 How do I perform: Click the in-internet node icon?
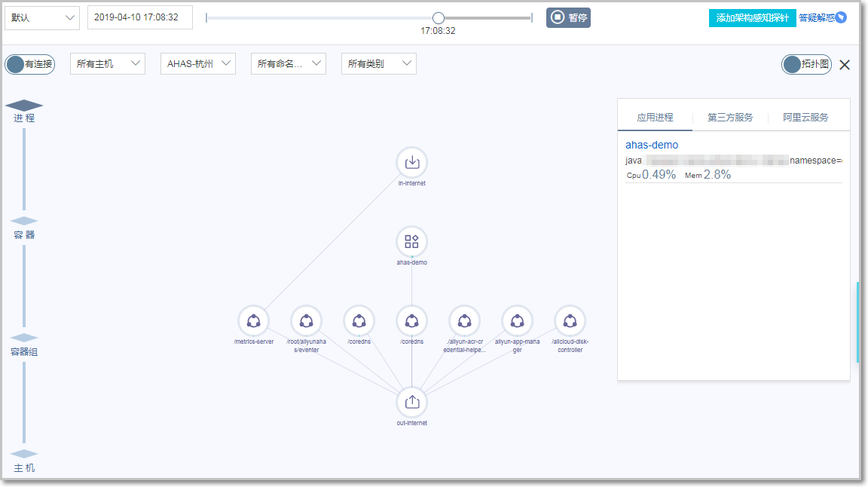pos(411,162)
